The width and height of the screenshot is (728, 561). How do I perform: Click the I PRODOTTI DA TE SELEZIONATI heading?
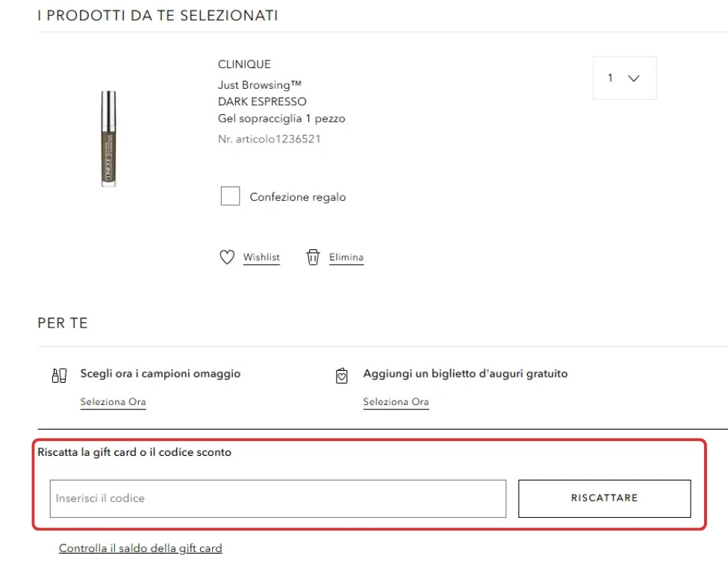pyautogui.click(x=158, y=15)
